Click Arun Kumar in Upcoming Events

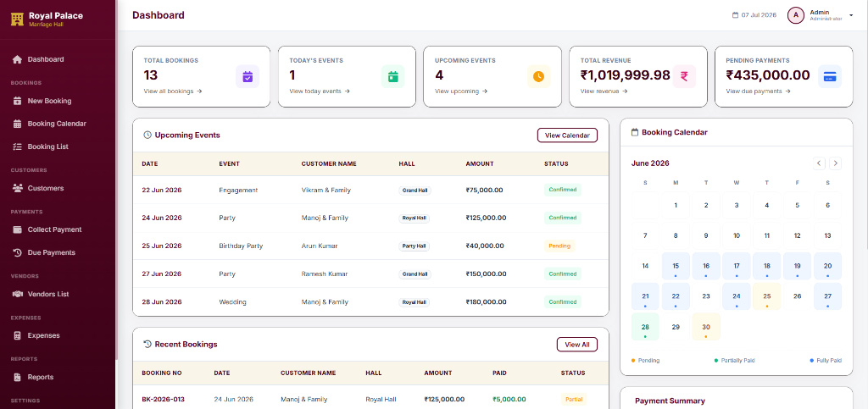click(320, 246)
